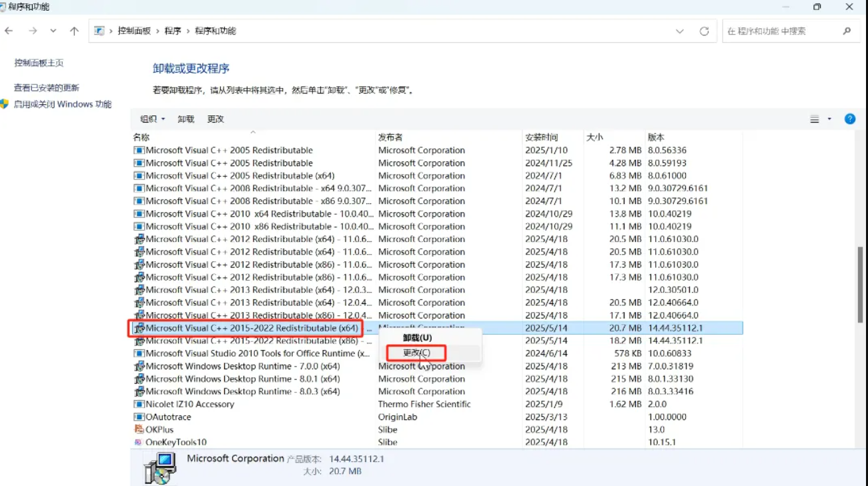Select Visual C++ 2010 x86 Redistributable row
Viewport: 868px width, 486px height.
click(x=438, y=226)
